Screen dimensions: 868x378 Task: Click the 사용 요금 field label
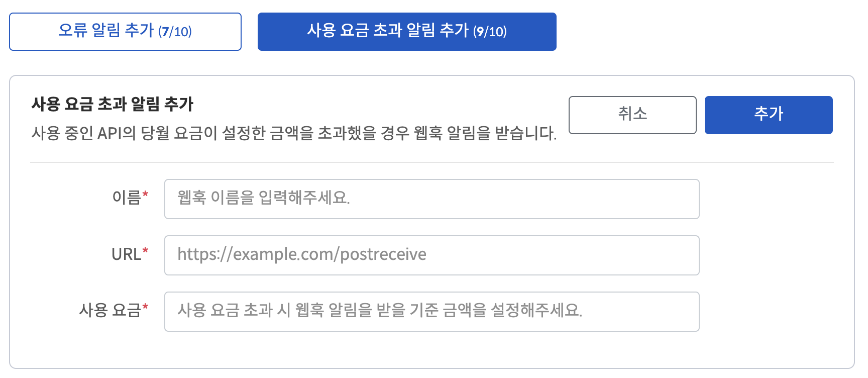(x=110, y=310)
